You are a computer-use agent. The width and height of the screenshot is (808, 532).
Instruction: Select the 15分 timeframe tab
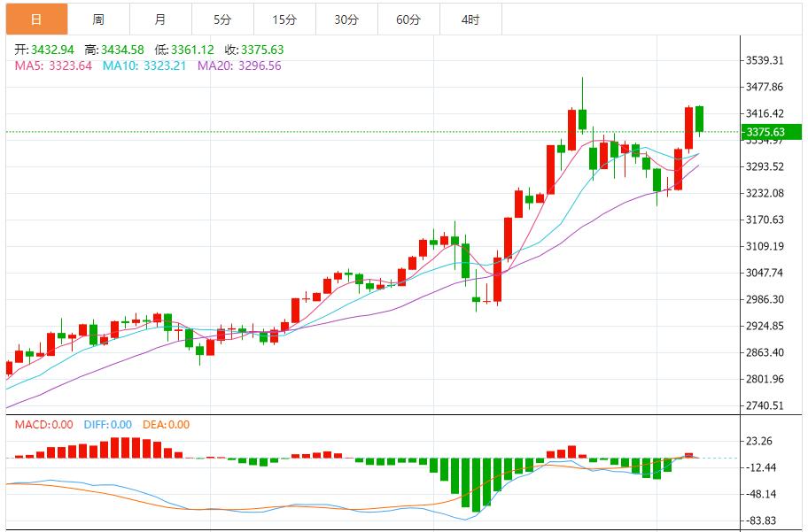(x=284, y=19)
